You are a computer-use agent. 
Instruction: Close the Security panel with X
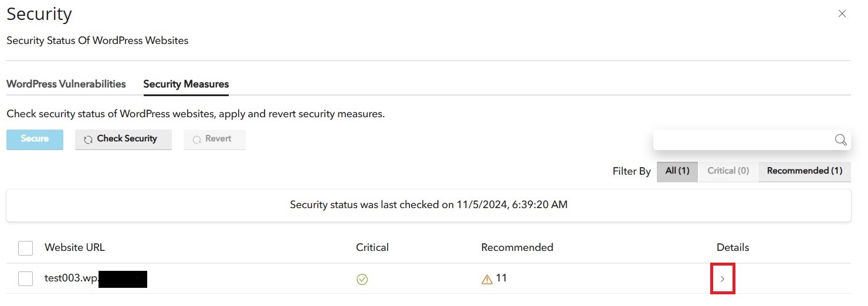842,13
